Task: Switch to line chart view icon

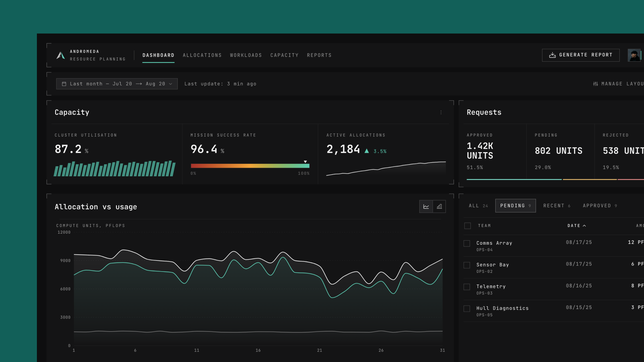Action: [426, 206]
